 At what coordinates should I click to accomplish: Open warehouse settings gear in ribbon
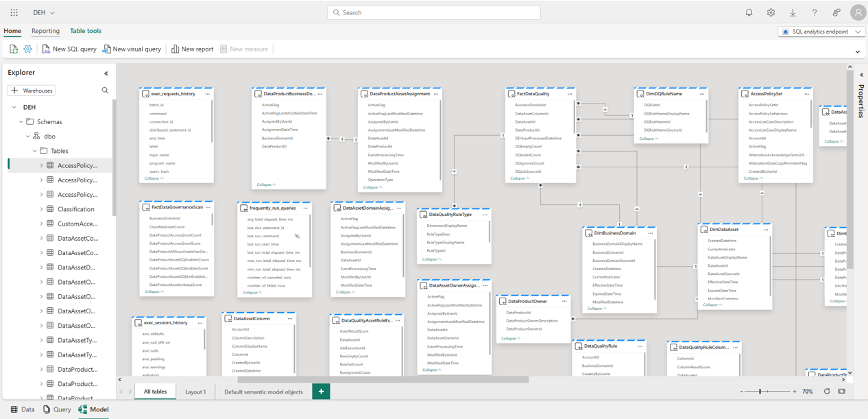tap(28, 49)
